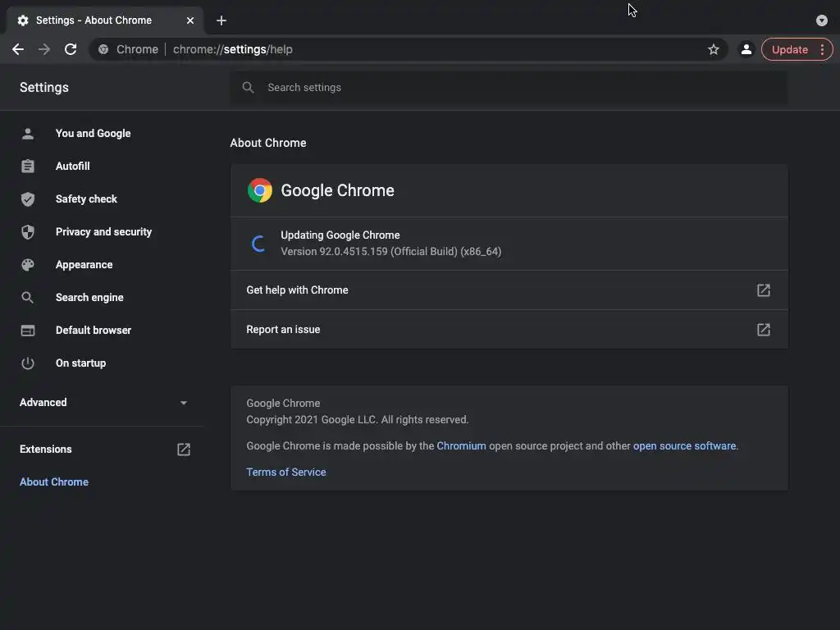
Task: Open the Chromium project link
Action: pos(461,446)
